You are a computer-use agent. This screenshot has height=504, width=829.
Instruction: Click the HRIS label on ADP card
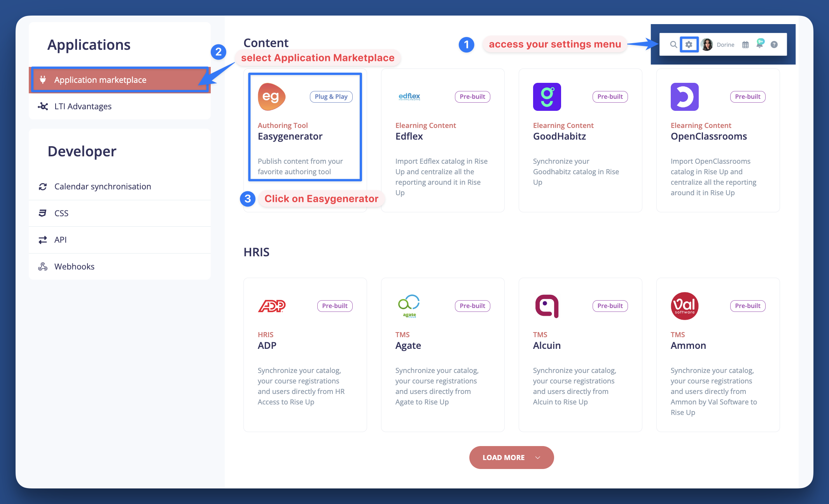coord(266,334)
